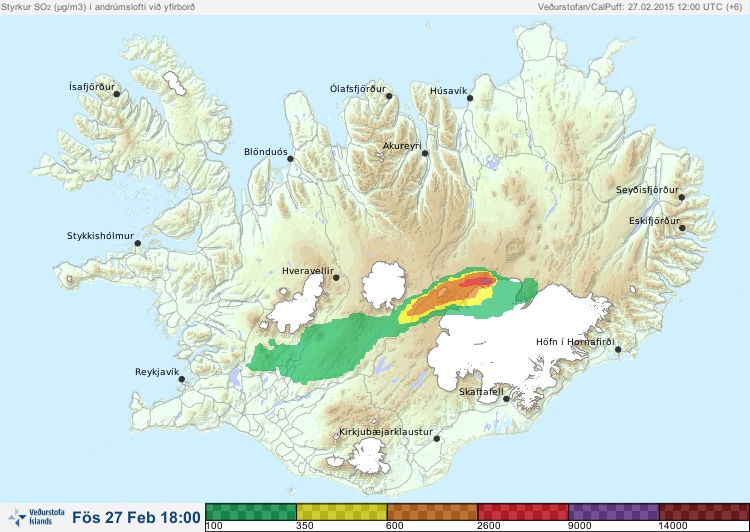
Task: Click the 'Reykjavík' label
Action: [x=157, y=372]
